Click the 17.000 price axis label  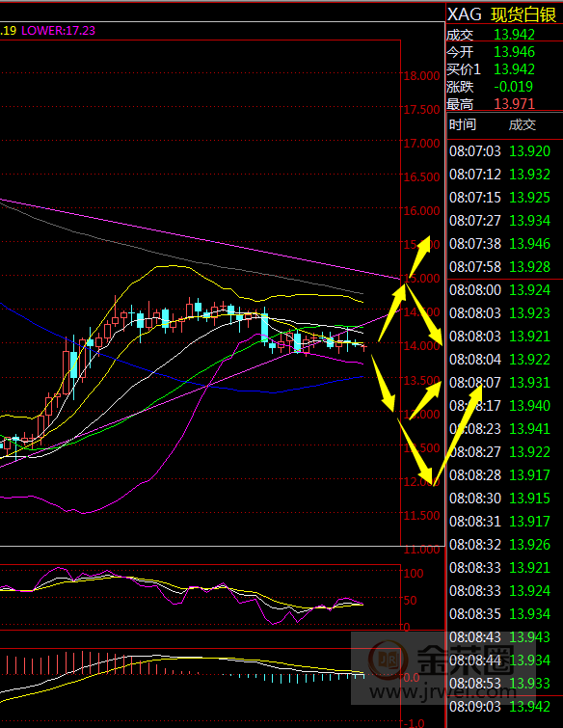[x=421, y=144]
